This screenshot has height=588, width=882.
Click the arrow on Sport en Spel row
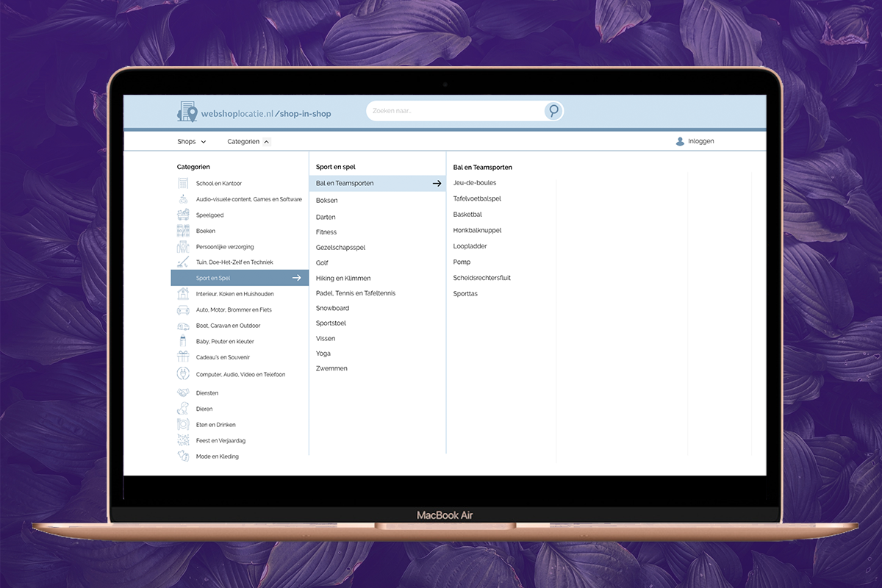tap(297, 278)
